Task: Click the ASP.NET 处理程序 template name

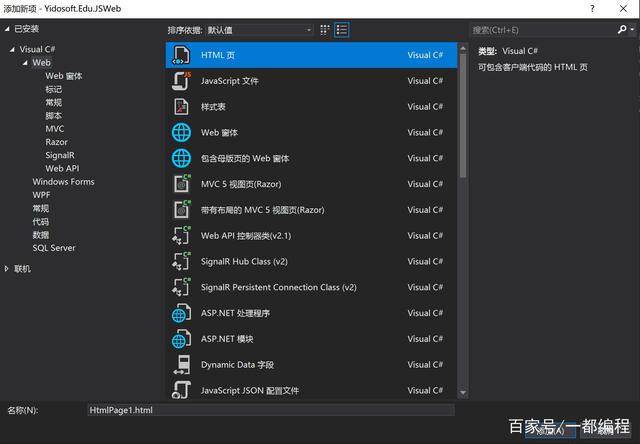Action: pyautogui.click(x=235, y=313)
